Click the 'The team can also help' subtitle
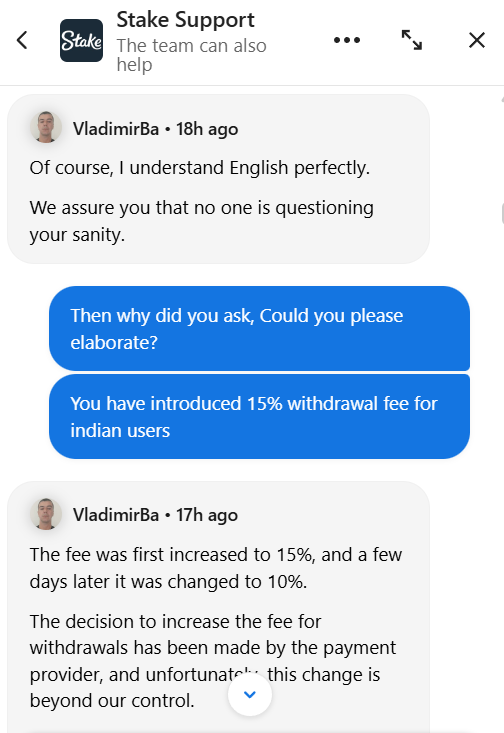Screen dimensions: 504x733 pos(191,55)
